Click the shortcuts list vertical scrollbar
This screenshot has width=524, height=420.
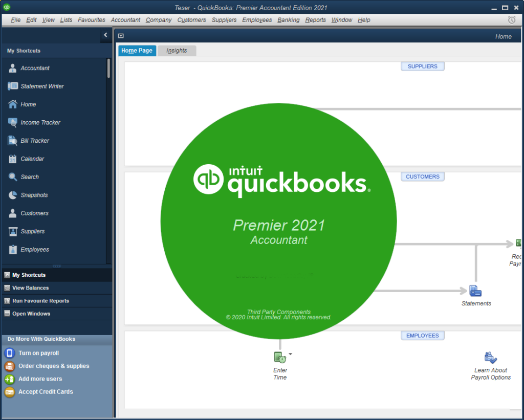pyautogui.click(x=108, y=69)
